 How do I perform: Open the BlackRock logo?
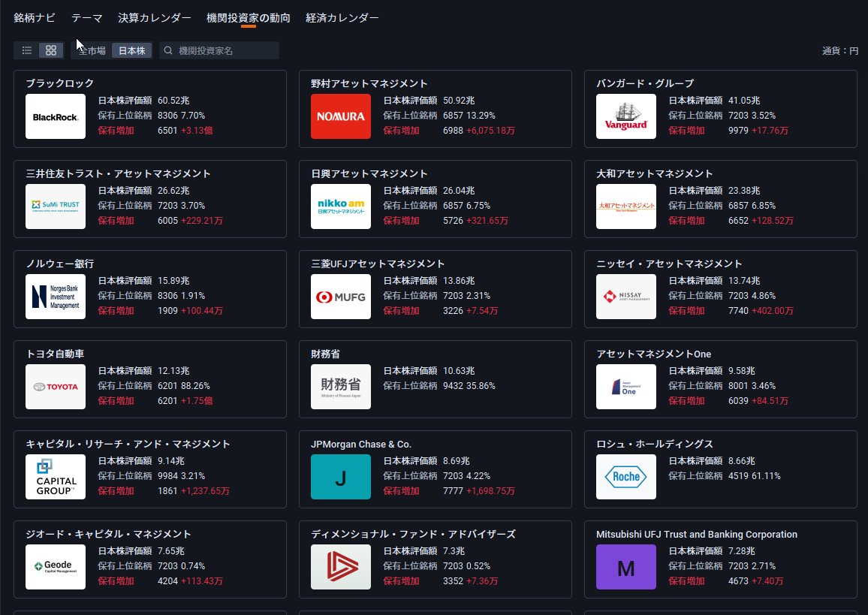[56, 116]
